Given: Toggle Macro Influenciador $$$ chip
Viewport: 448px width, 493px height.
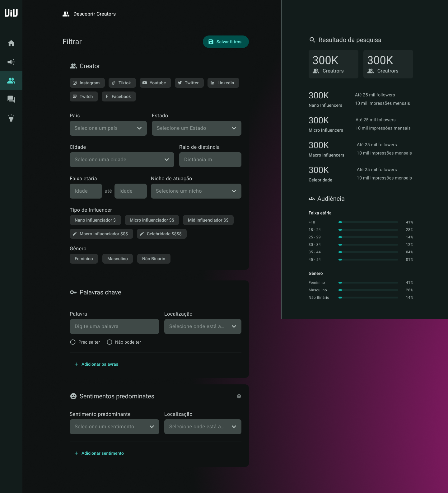Looking at the screenshot, I should pyautogui.click(x=101, y=234).
